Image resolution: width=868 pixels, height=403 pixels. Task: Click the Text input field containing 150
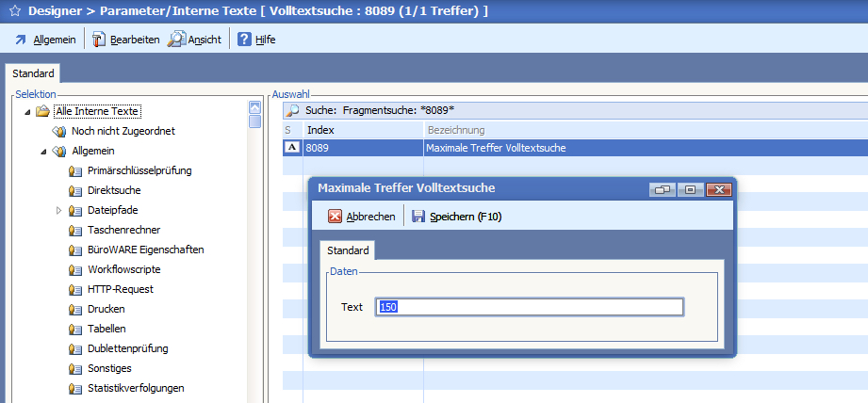coord(529,307)
